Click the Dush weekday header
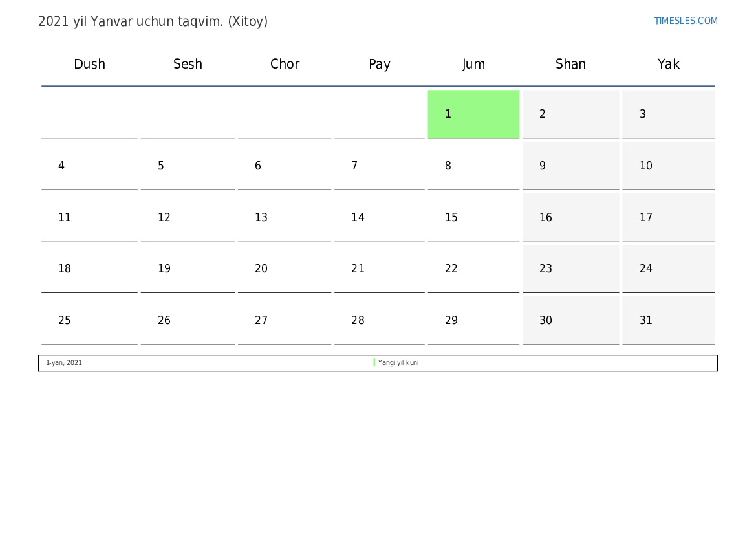 [89, 64]
